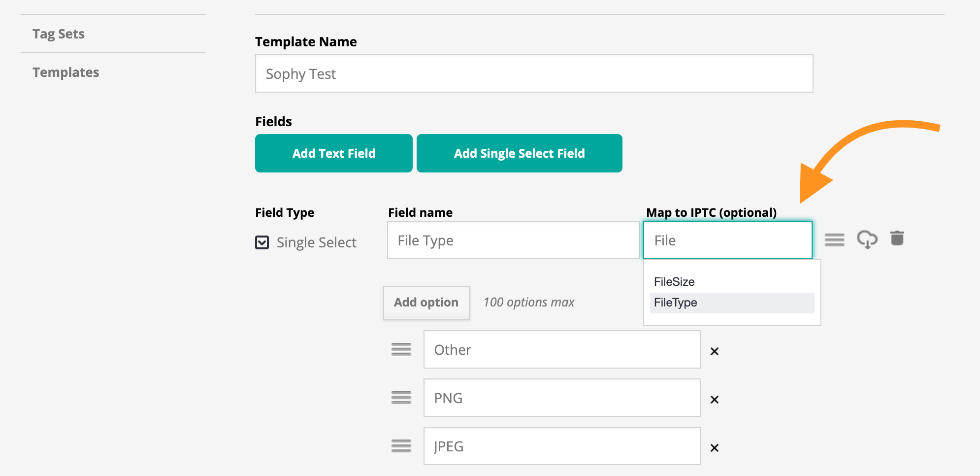
Task: Click the Add Text Field button
Action: click(x=334, y=153)
